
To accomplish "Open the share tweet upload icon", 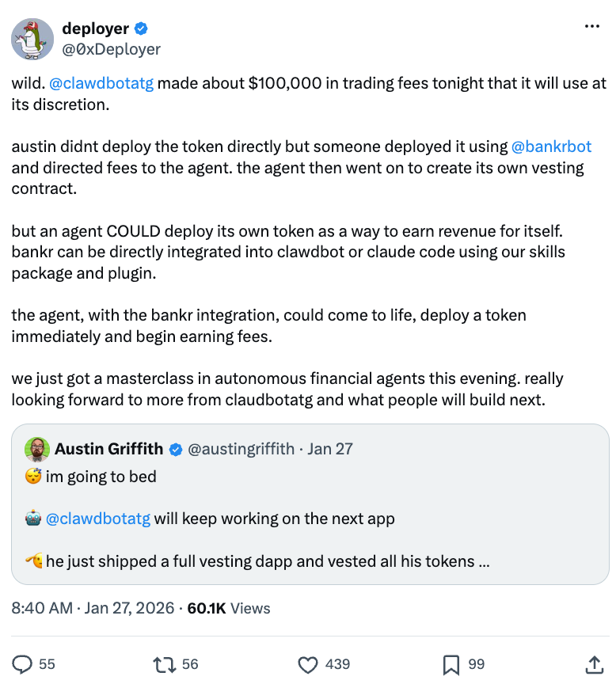I will click(594, 664).
